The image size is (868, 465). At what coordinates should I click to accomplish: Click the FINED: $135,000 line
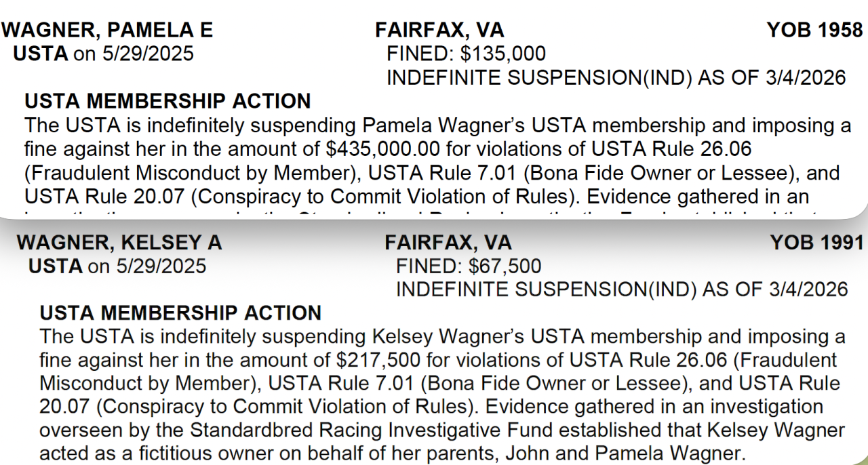coord(466,54)
